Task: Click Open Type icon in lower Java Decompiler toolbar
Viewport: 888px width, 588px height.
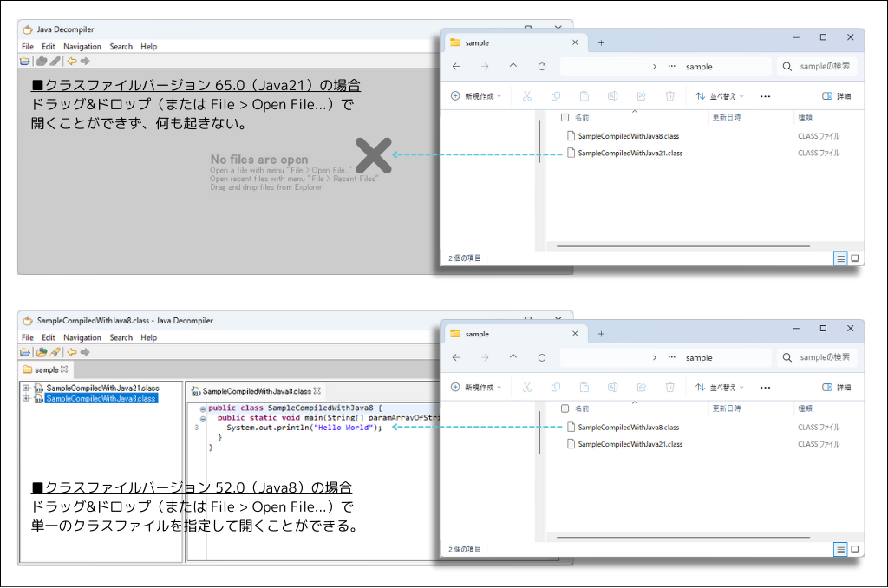Action: click(41, 352)
